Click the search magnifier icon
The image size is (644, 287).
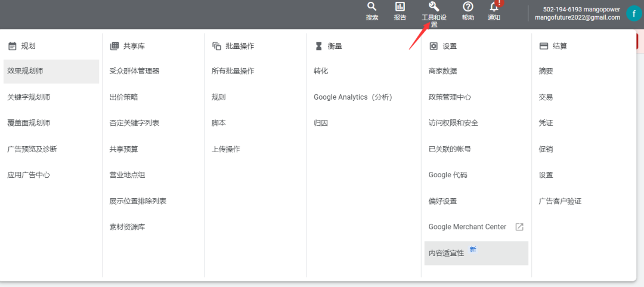[371, 7]
